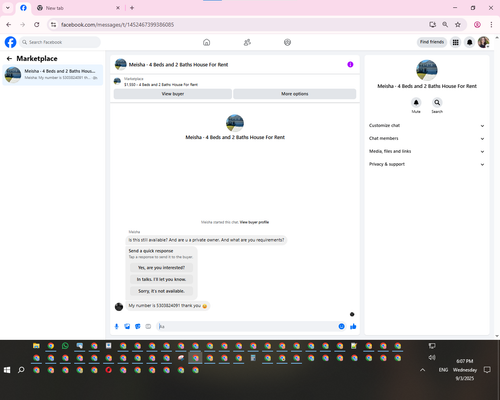Attach a photo using the image icon
Viewport: 500px width, 400px height.
click(x=127, y=326)
